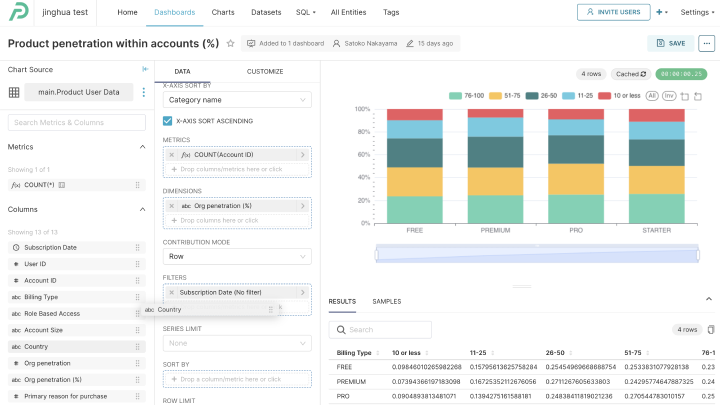Open the Category name sort dropdown
Image resolution: width=720 pixels, height=405 pixels.
[x=237, y=100]
